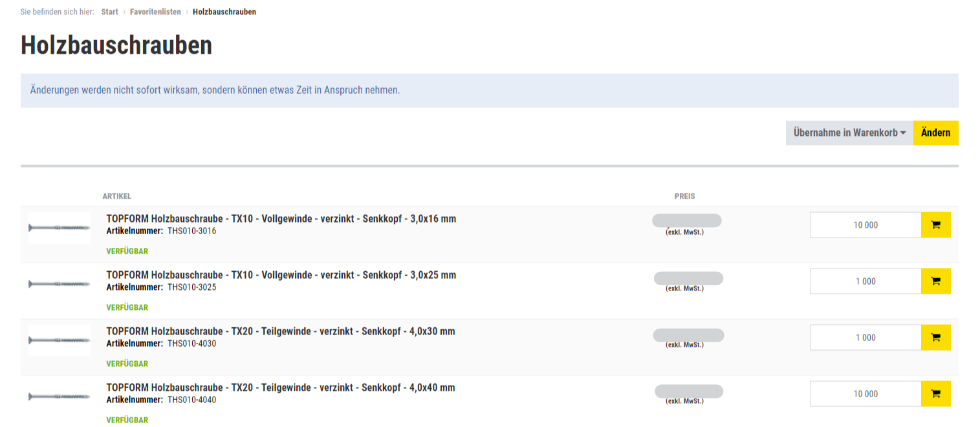This screenshot has width=980, height=427.
Task: Go to Start in the breadcrumb
Action: (x=109, y=12)
